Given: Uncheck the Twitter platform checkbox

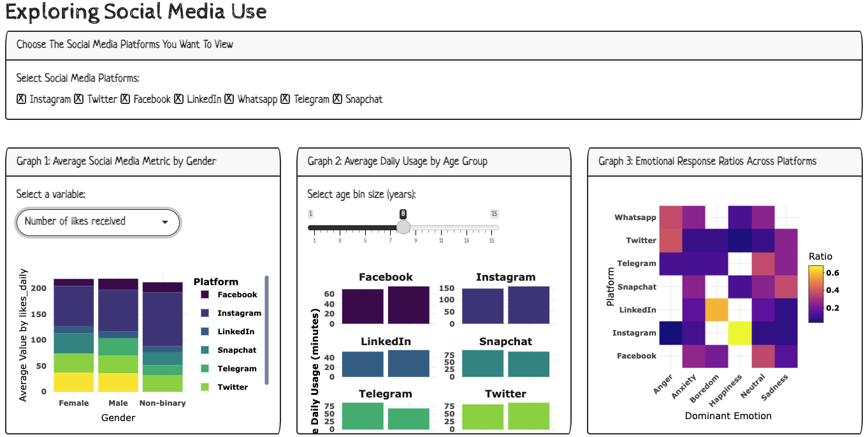Looking at the screenshot, I should point(78,99).
